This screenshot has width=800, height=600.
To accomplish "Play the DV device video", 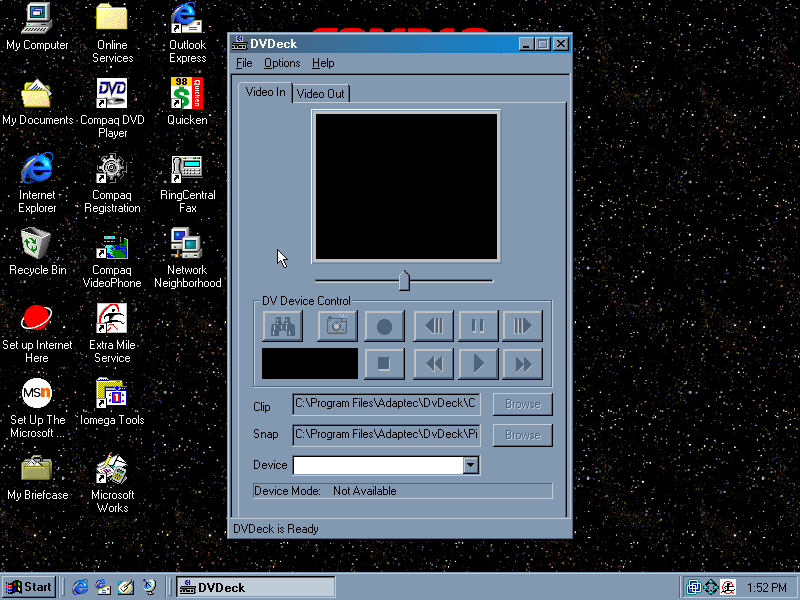I will pyautogui.click(x=478, y=364).
